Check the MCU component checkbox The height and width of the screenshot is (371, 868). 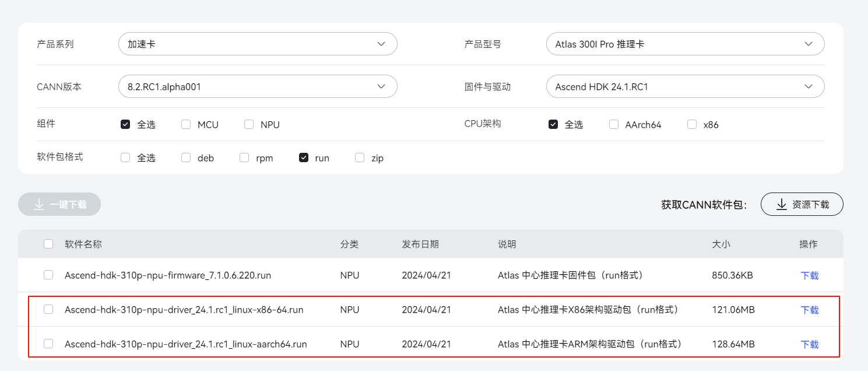coord(186,124)
